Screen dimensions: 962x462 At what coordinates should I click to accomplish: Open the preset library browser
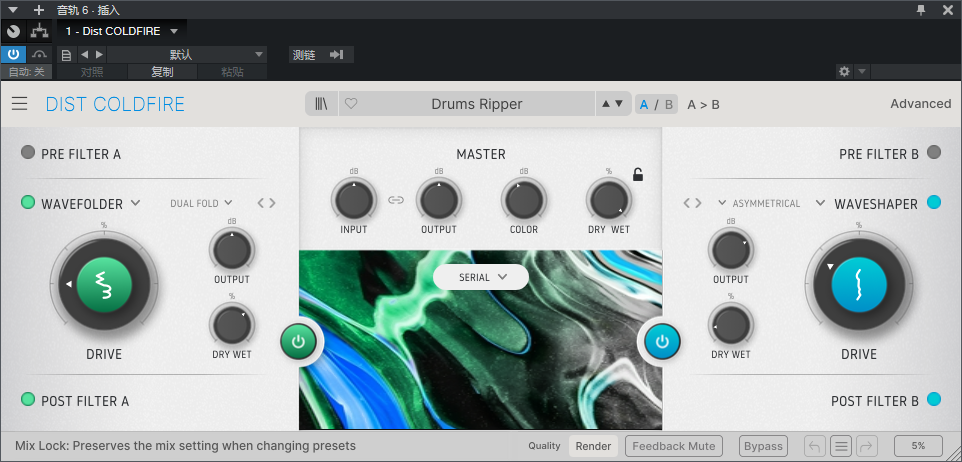point(321,104)
